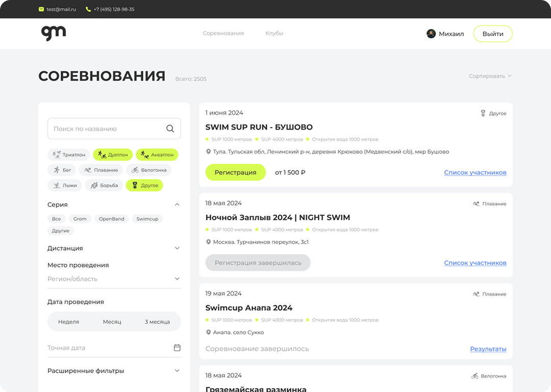Screen dimensions: 551x392
Task: Click the search magnifier icon
Action: 170,129
